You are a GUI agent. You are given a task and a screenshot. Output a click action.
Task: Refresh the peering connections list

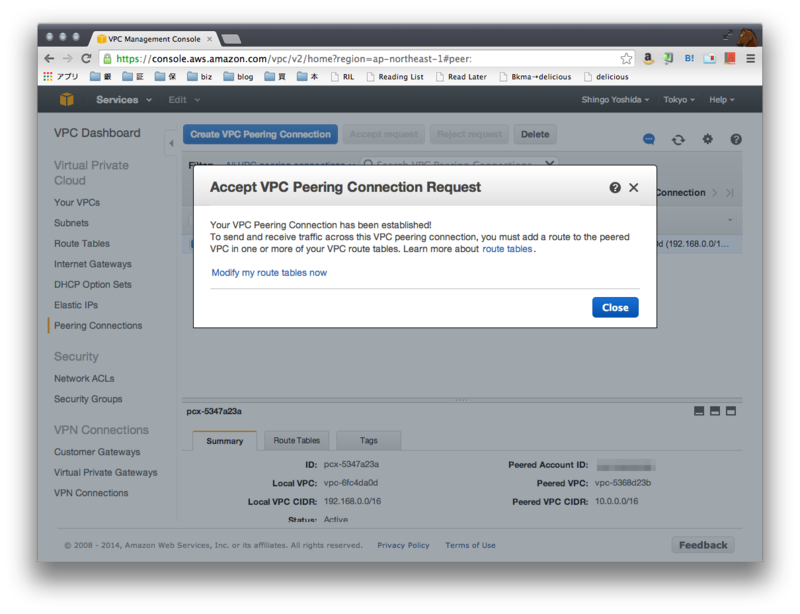(678, 139)
